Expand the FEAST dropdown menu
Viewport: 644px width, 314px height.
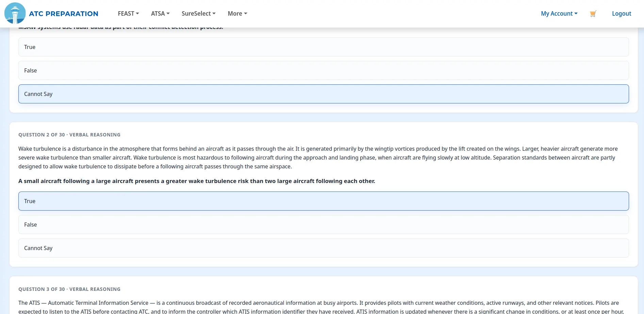tap(128, 14)
